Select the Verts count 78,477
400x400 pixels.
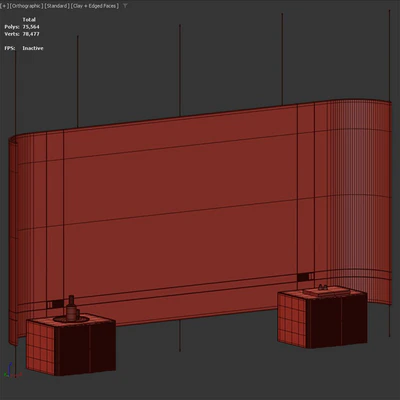[31, 34]
